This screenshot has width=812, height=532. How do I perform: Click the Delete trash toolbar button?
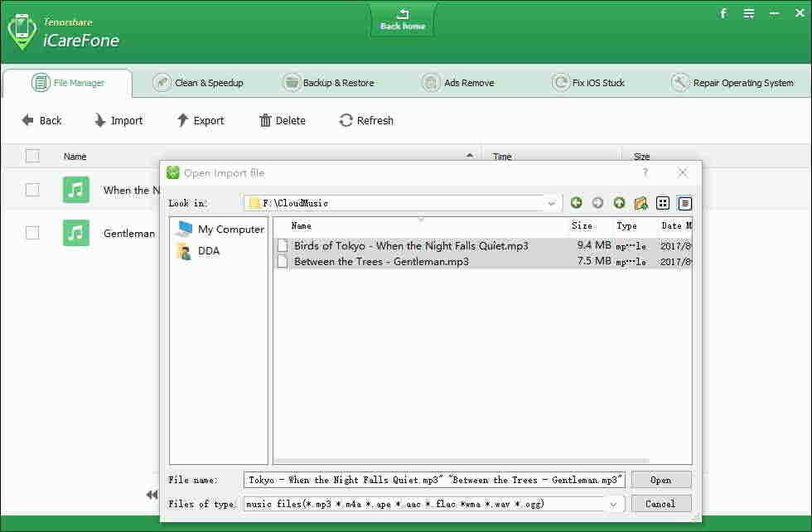point(283,121)
